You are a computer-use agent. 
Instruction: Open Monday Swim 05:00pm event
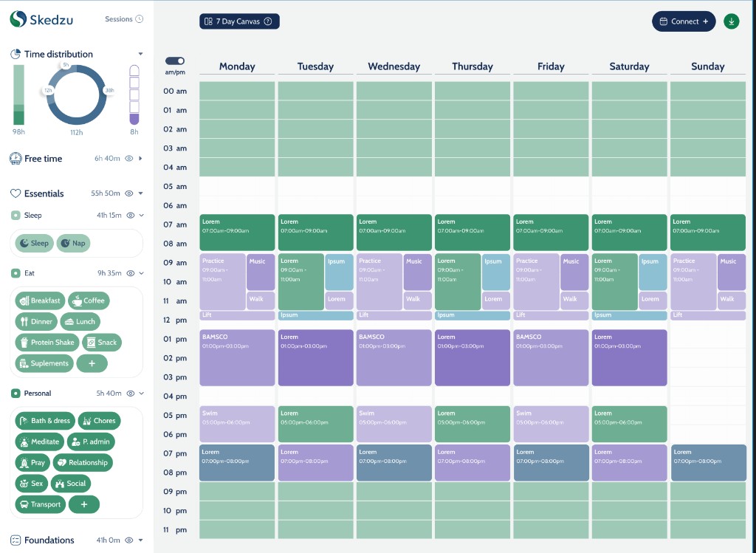point(237,425)
